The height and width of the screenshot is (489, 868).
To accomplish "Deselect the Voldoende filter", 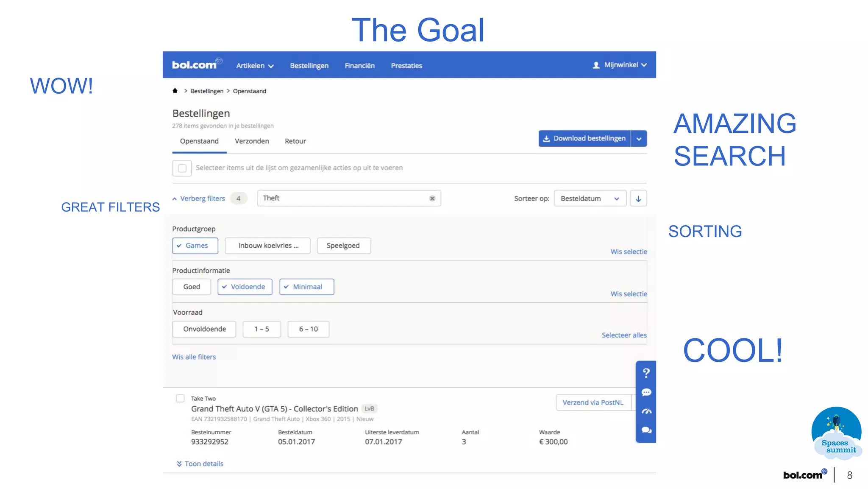I will click(x=245, y=287).
